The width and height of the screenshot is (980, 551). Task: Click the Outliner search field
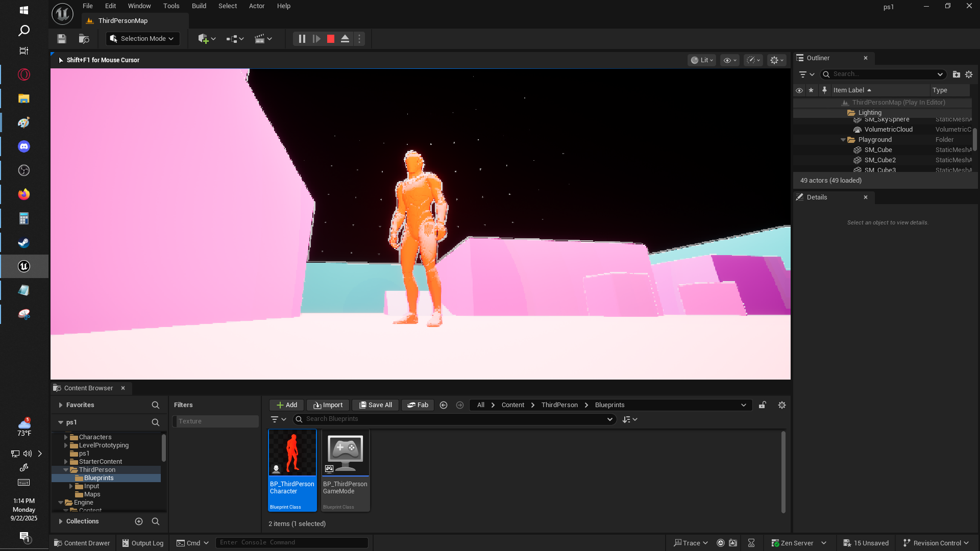[x=883, y=74]
